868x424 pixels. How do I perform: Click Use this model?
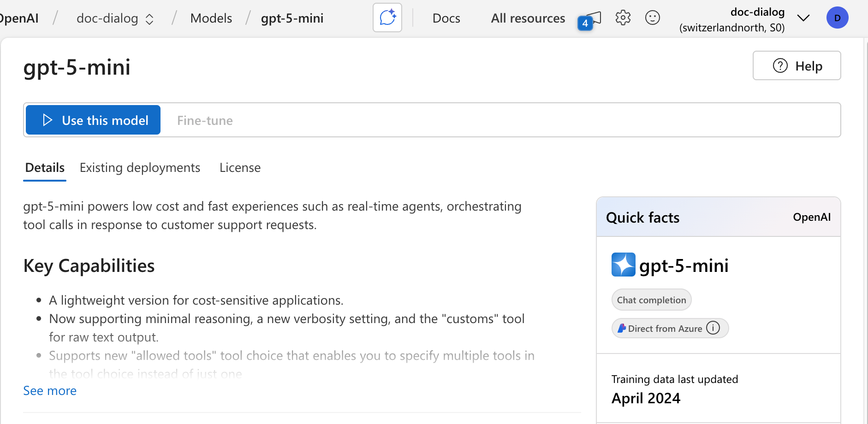[x=93, y=120]
